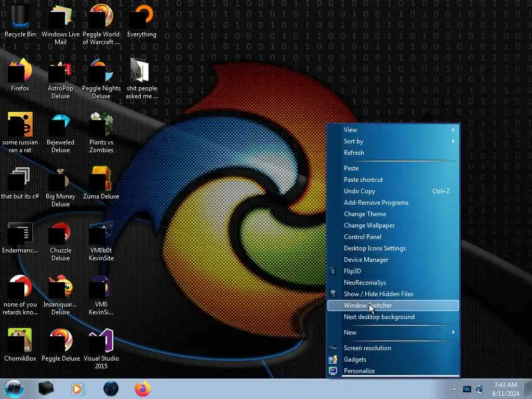Image resolution: width=532 pixels, height=399 pixels.
Task: Open Device Manager from context menu
Action: [x=393, y=260]
